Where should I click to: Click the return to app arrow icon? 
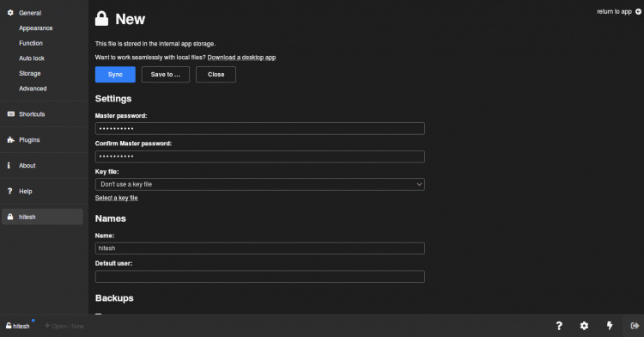coord(638,11)
